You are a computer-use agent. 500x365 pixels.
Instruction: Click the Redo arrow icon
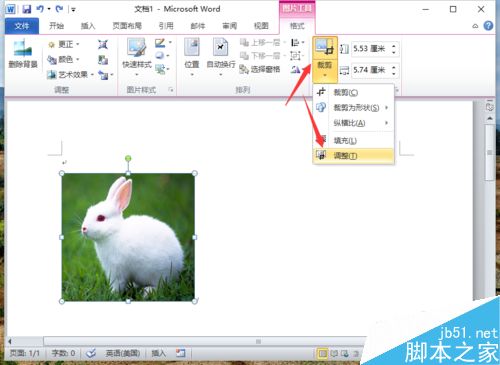point(60,9)
